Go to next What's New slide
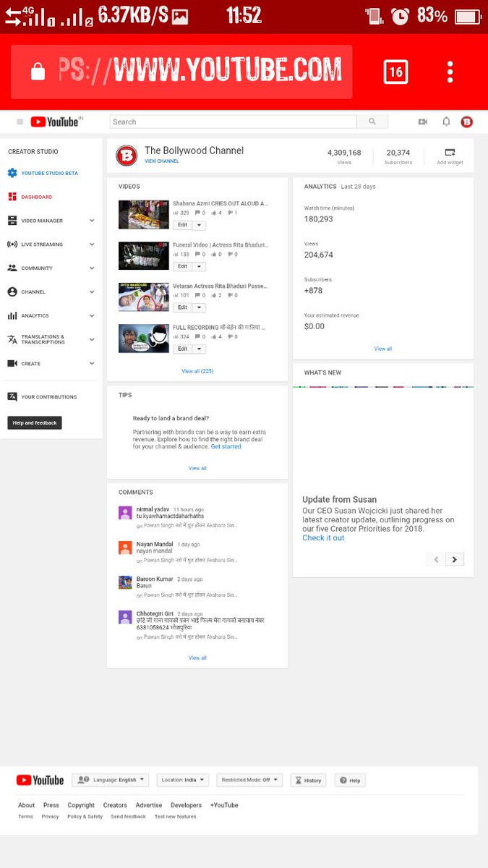Viewport: 488px width, 868px height. (x=455, y=559)
